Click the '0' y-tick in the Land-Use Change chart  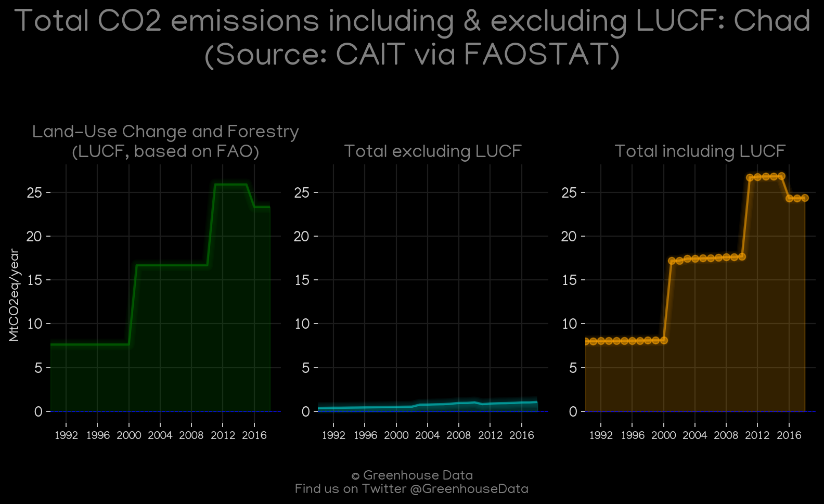[38, 412]
